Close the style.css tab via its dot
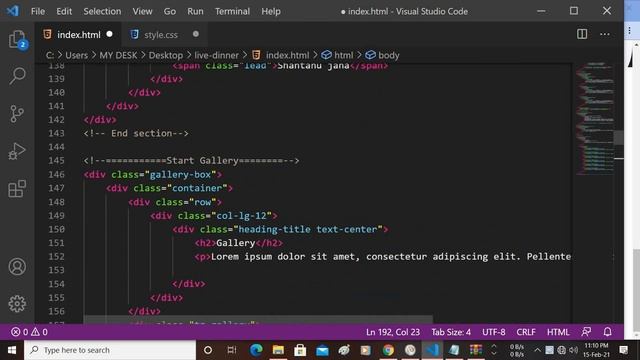The image size is (640, 360). [x=196, y=34]
